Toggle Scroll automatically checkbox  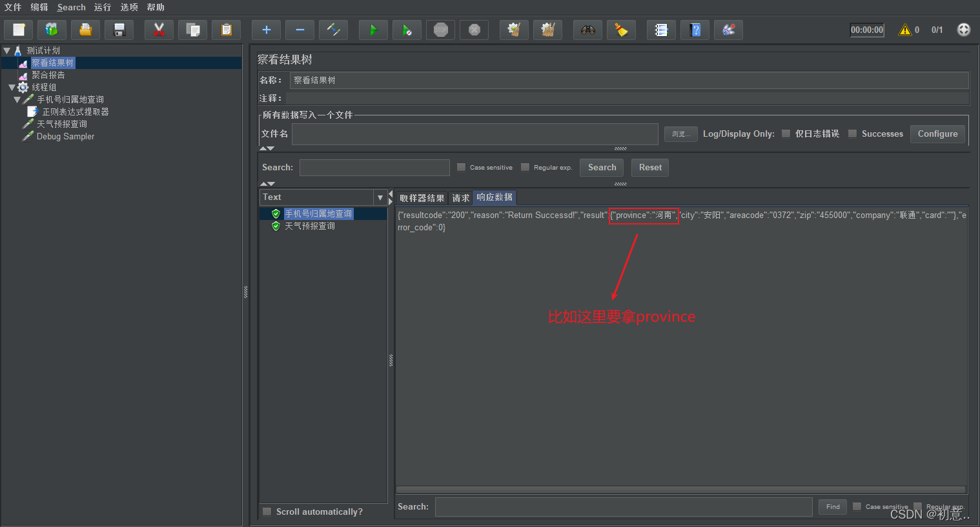(x=267, y=512)
